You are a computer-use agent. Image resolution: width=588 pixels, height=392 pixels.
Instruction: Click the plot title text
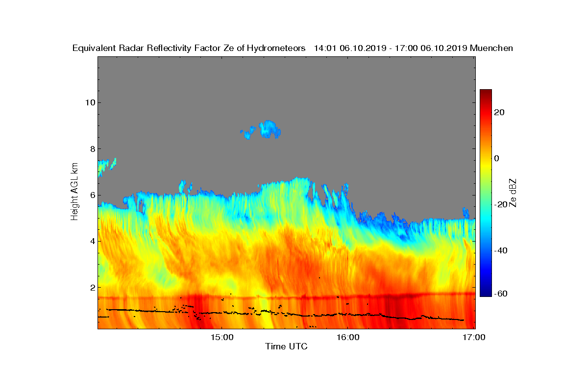[x=293, y=48]
